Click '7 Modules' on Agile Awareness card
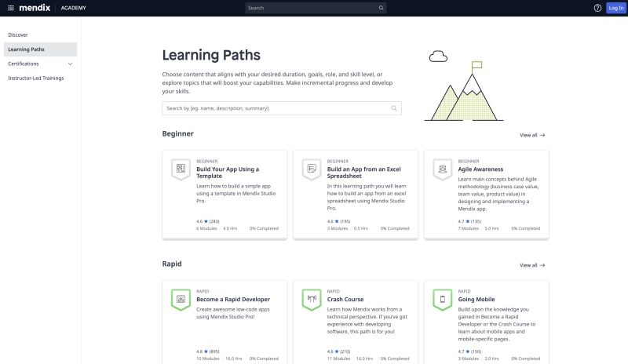The width and height of the screenshot is (628, 364). point(468,228)
